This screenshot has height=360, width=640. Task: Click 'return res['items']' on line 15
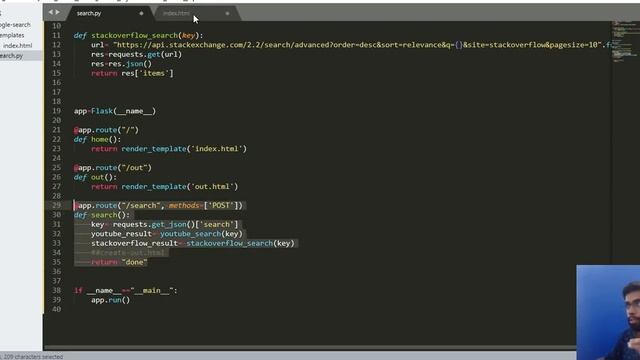132,73
